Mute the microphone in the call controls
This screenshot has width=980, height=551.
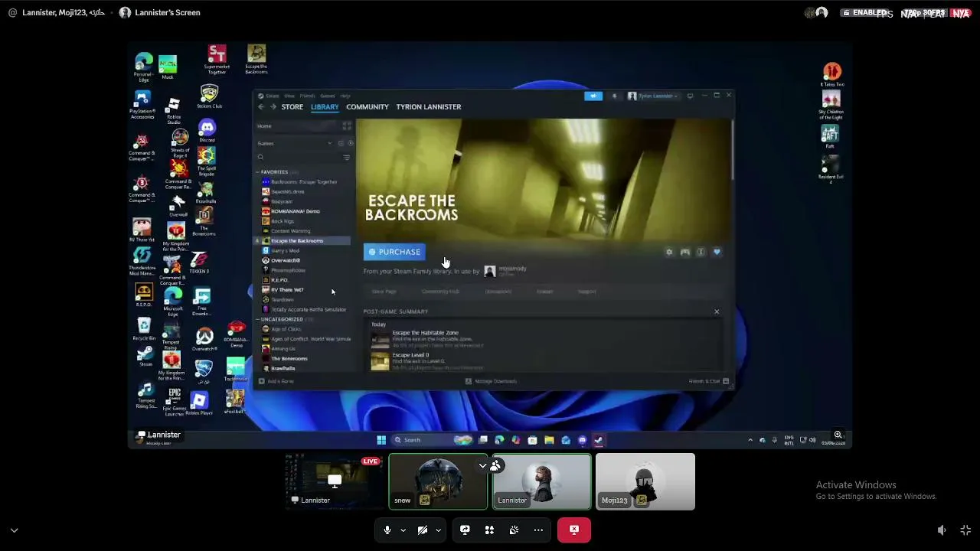(387, 530)
